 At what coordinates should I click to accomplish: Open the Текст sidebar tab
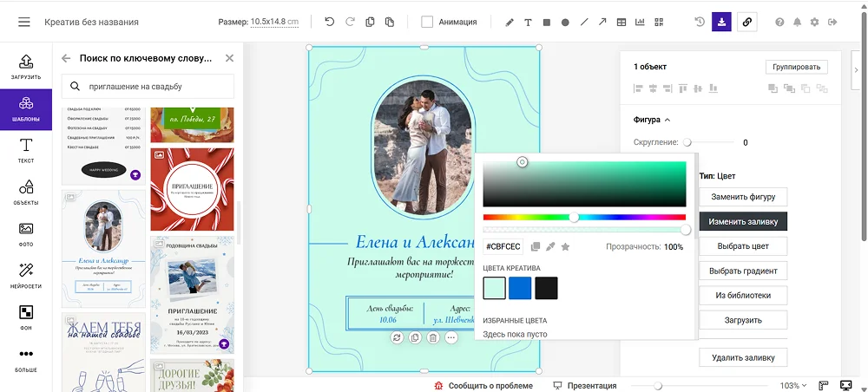point(26,149)
